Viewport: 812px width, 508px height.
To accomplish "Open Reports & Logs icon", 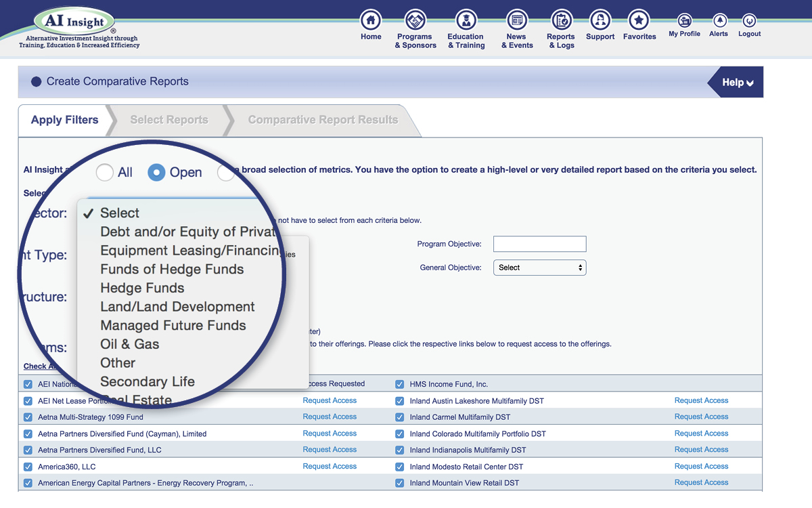I will [561, 20].
